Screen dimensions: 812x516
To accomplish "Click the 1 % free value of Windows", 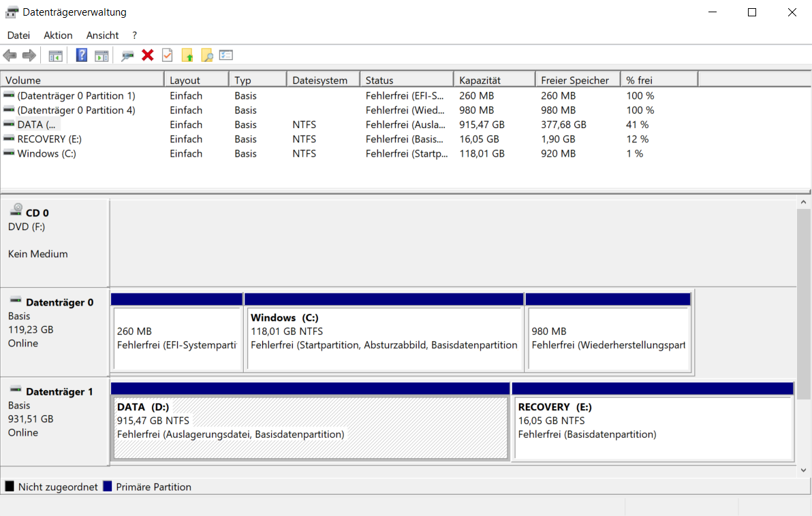I will tap(634, 154).
